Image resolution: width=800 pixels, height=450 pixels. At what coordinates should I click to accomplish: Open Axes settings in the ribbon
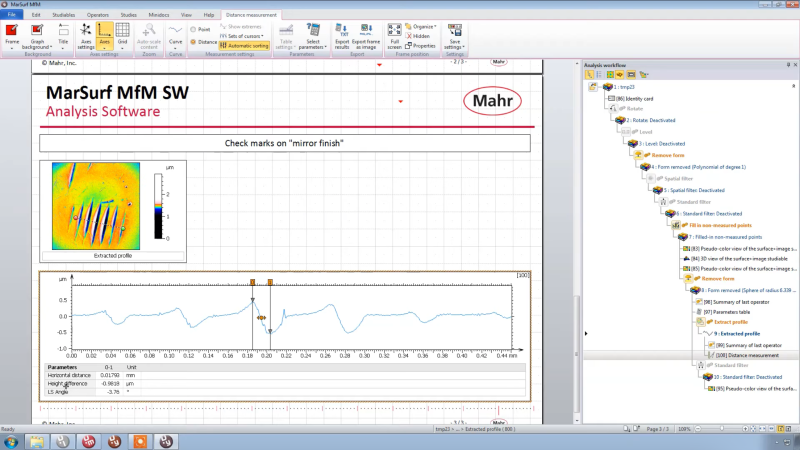coord(86,36)
